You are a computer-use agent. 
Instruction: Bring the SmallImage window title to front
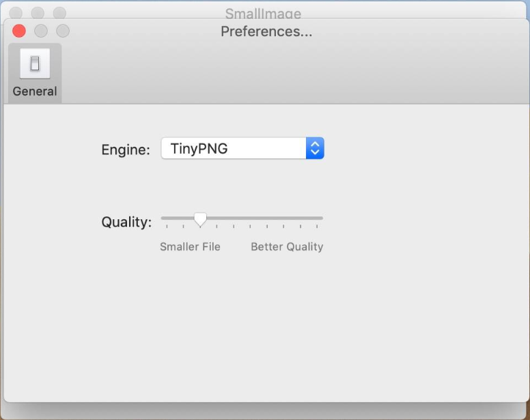263,14
